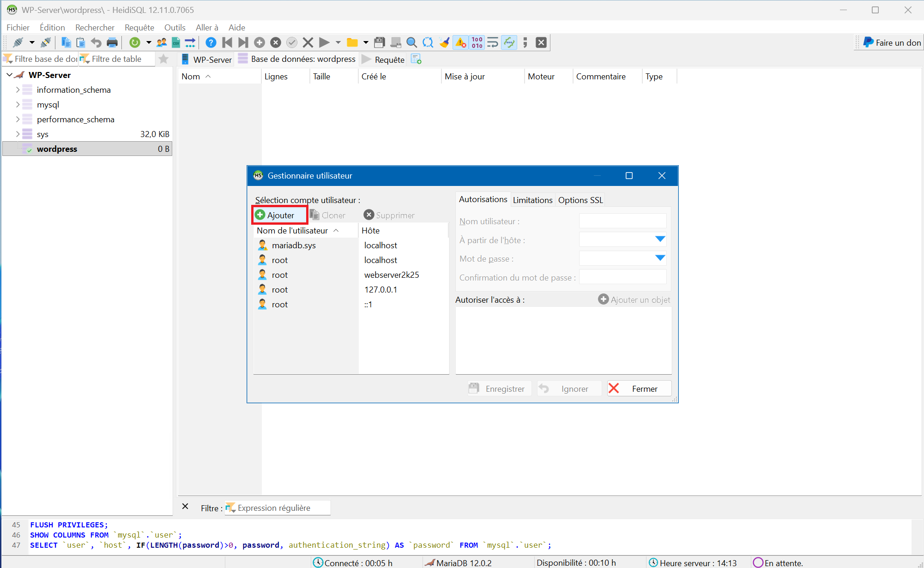
Task: Open the À partir de l'hôte dropdown
Action: coord(660,239)
